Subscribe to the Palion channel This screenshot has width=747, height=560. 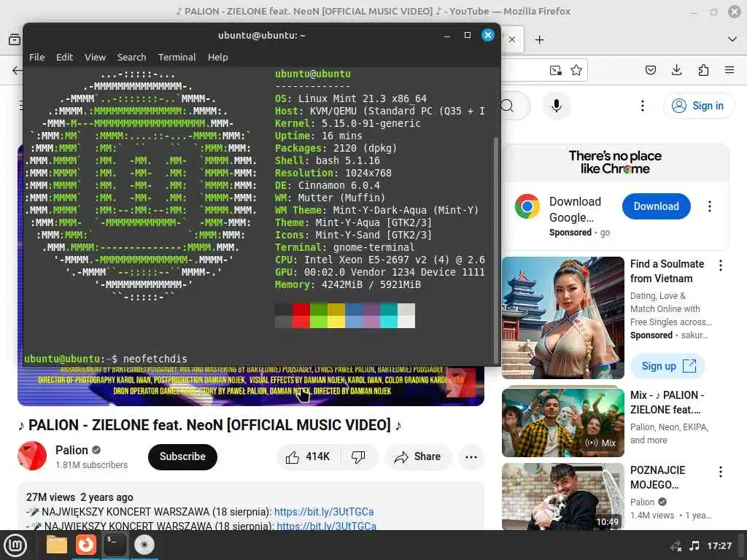182,456
